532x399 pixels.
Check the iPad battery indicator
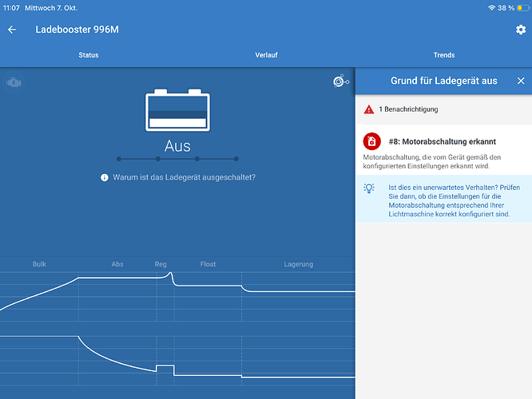(523, 8)
